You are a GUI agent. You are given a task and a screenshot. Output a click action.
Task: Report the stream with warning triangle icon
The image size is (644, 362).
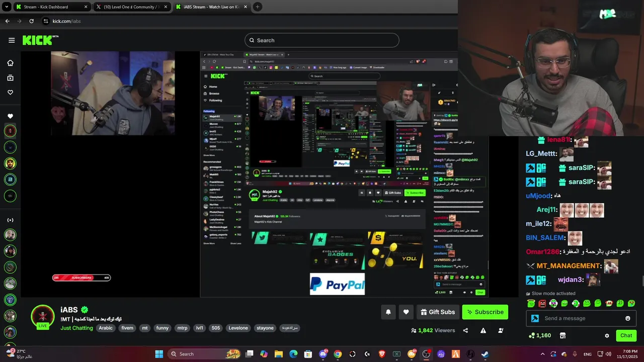483,330
